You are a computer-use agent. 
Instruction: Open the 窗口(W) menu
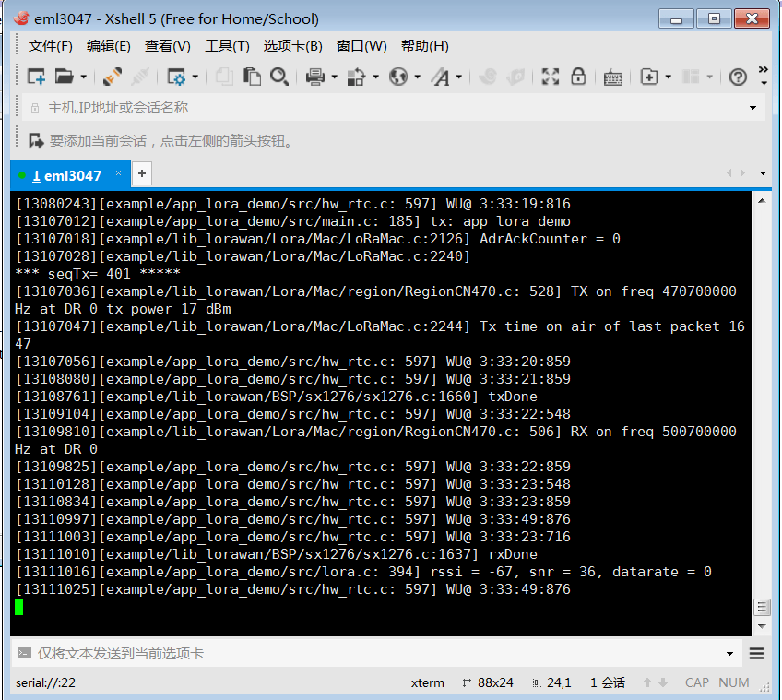click(361, 46)
